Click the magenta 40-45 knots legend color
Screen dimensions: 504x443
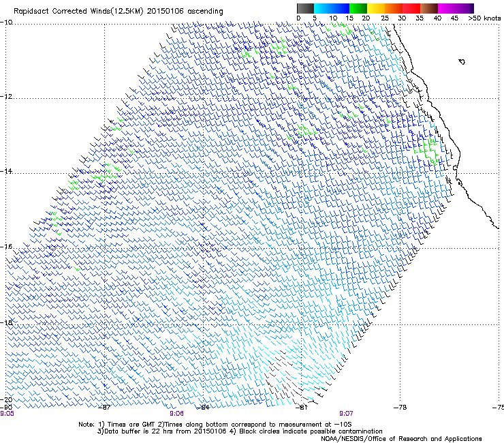447,8
